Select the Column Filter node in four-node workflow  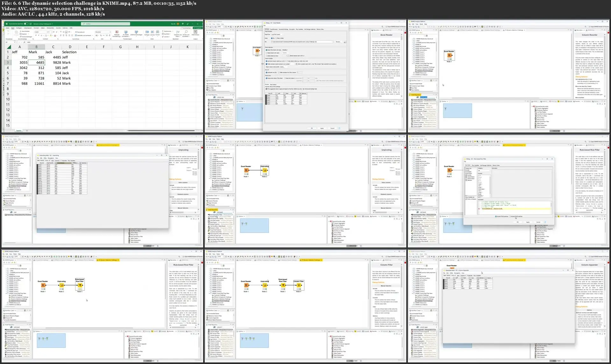click(299, 285)
